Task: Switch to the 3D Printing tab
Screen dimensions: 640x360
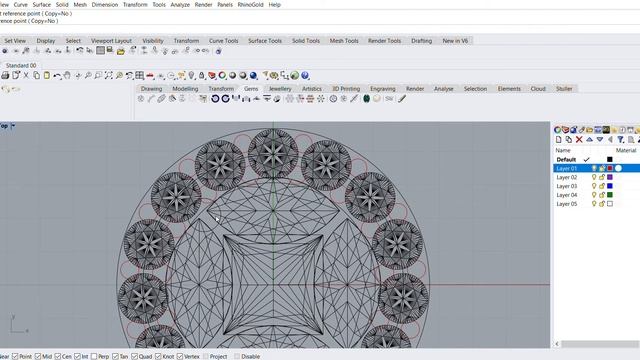Action: tap(346, 89)
